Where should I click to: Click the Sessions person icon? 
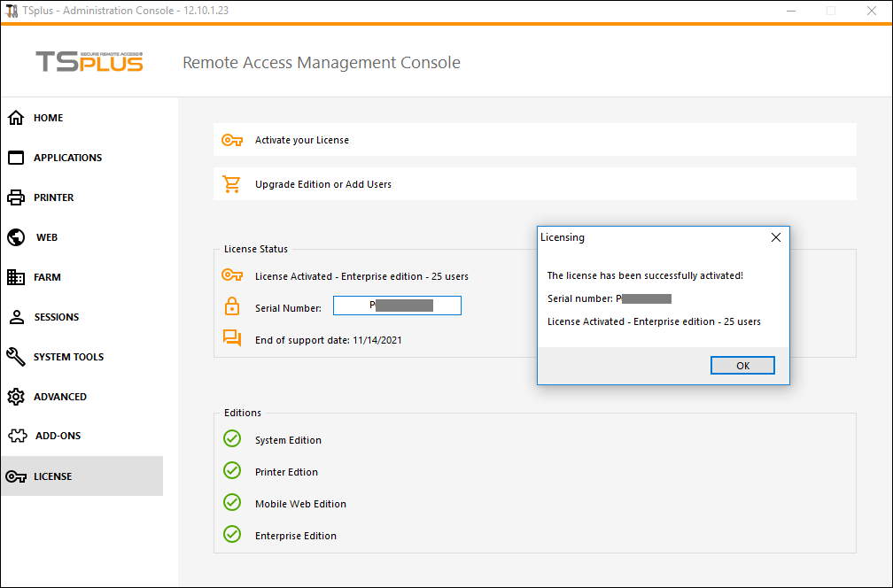[x=16, y=317]
